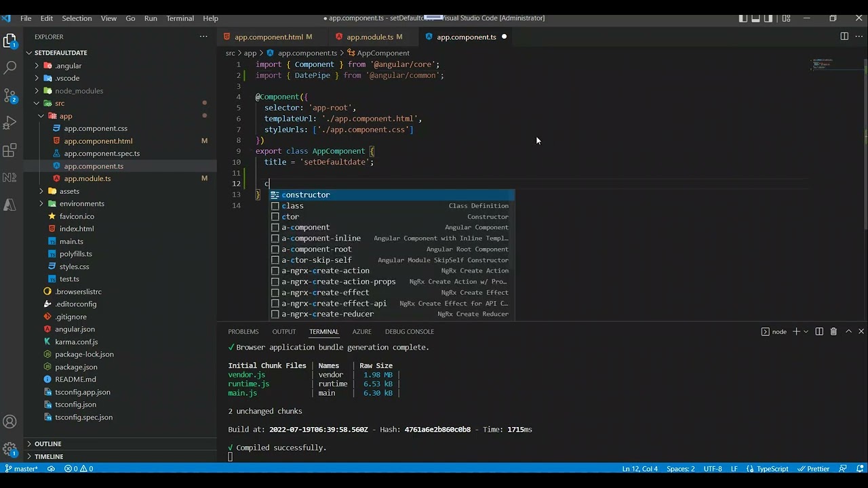Image resolution: width=868 pixels, height=488 pixels.
Task: Switch to app.module.ts editor tab
Action: [x=370, y=37]
